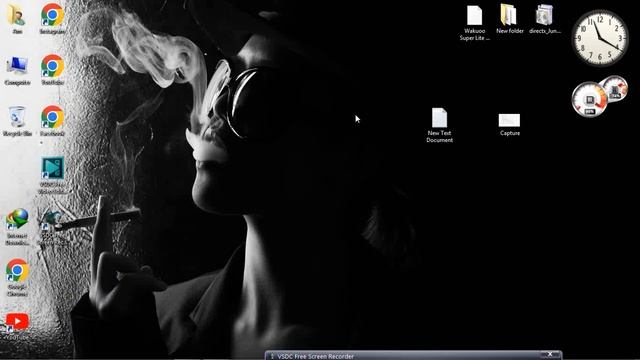Image resolution: width=640 pixels, height=360 pixels.
Task: Open the VSDC Video Editor shortcut
Action: pos(52,175)
